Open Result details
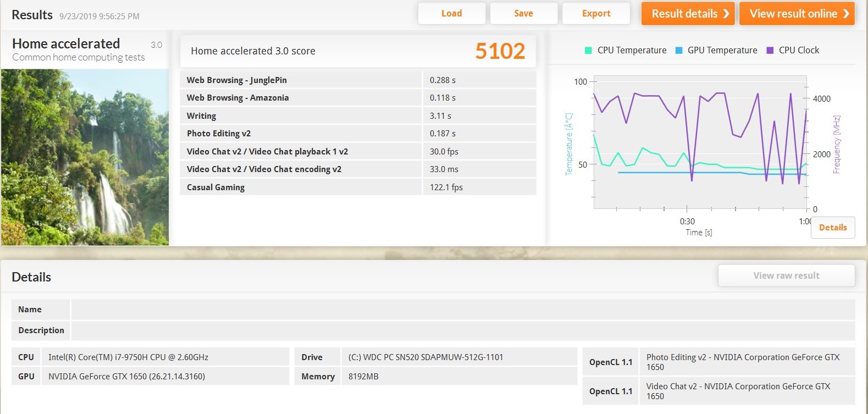The width and height of the screenshot is (868, 414). [688, 14]
